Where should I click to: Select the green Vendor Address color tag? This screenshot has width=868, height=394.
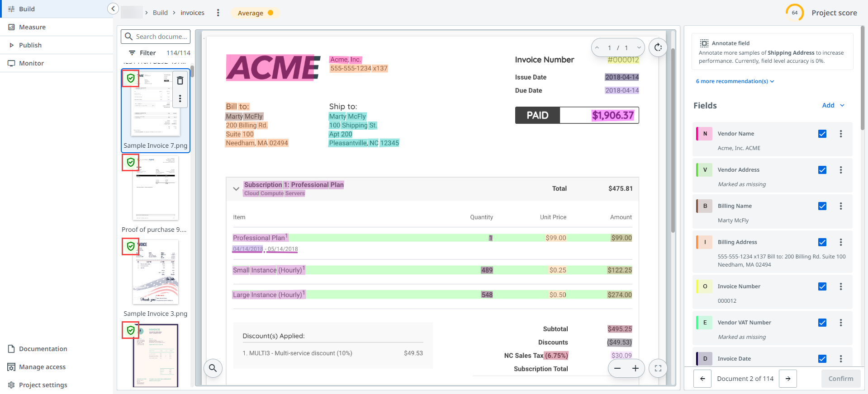pyautogui.click(x=704, y=170)
